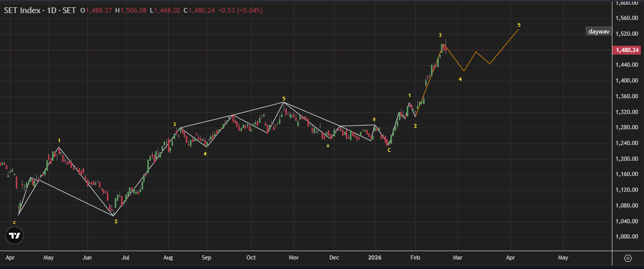Select wave 3 label at August high
The image size is (644, 269).
point(174,124)
